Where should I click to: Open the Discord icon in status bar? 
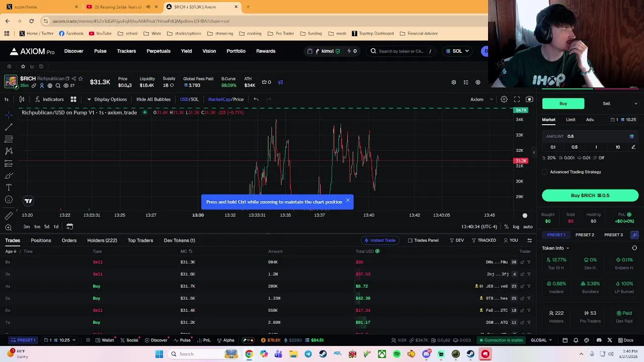(x=598, y=340)
